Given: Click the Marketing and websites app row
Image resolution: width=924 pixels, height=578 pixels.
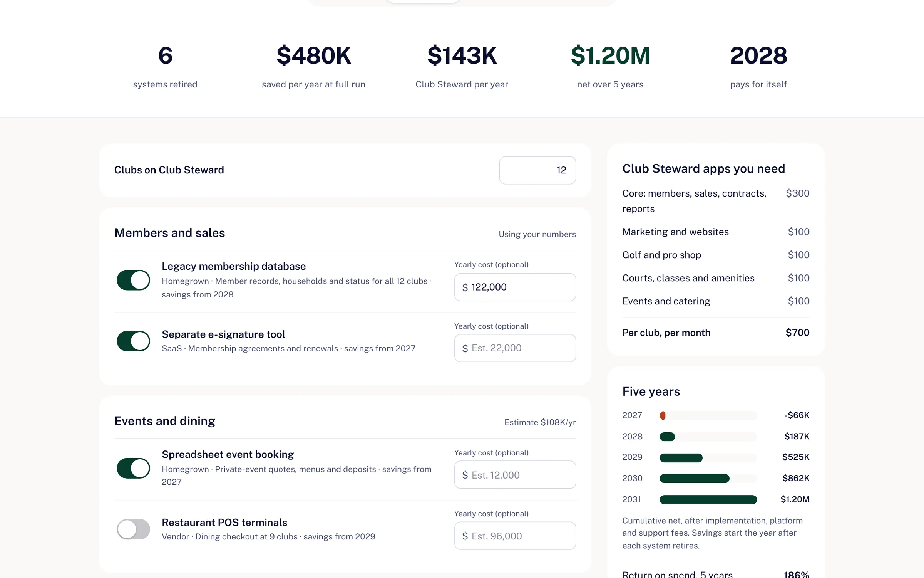Looking at the screenshot, I should pyautogui.click(x=716, y=232).
